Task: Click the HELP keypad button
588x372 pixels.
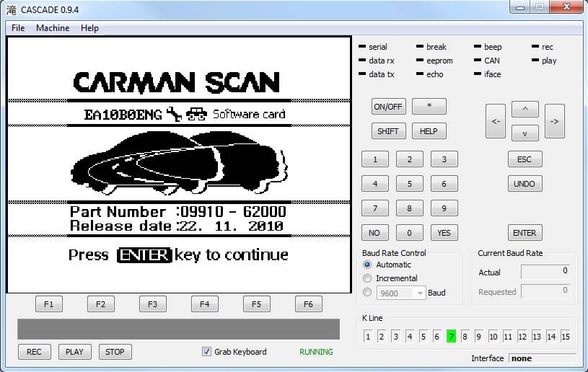Action: [429, 131]
